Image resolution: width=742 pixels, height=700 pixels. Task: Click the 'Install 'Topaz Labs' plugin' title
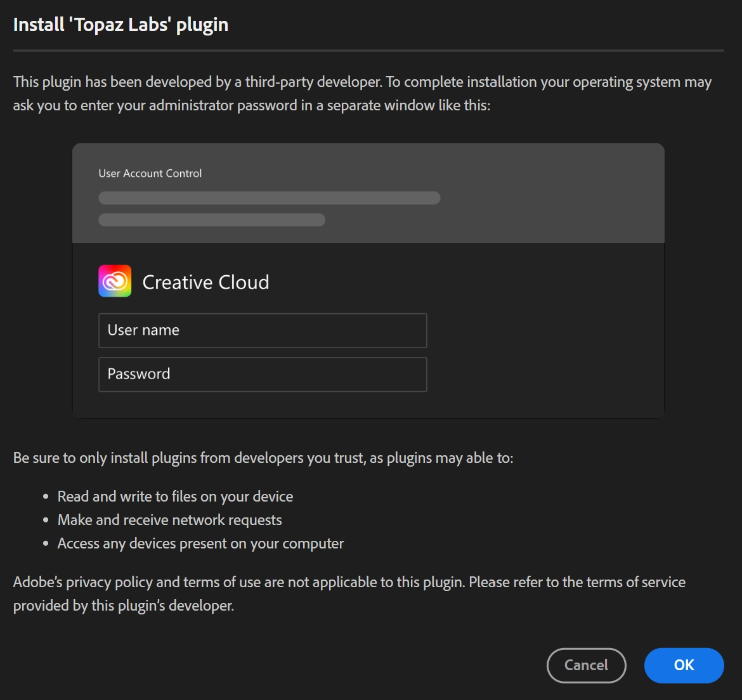coord(120,25)
